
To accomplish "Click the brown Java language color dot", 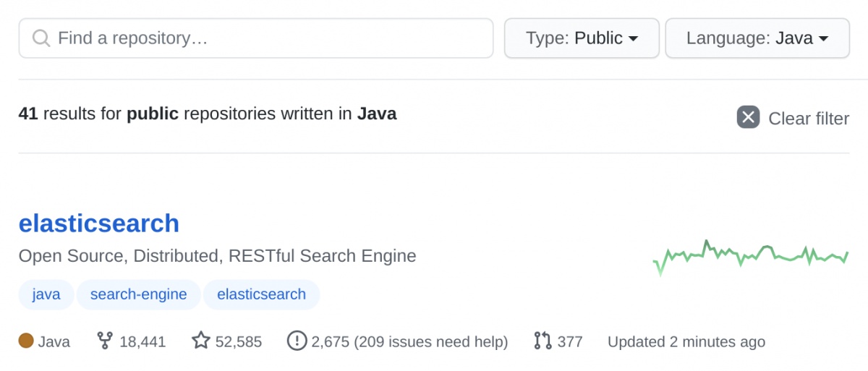I will [x=26, y=341].
